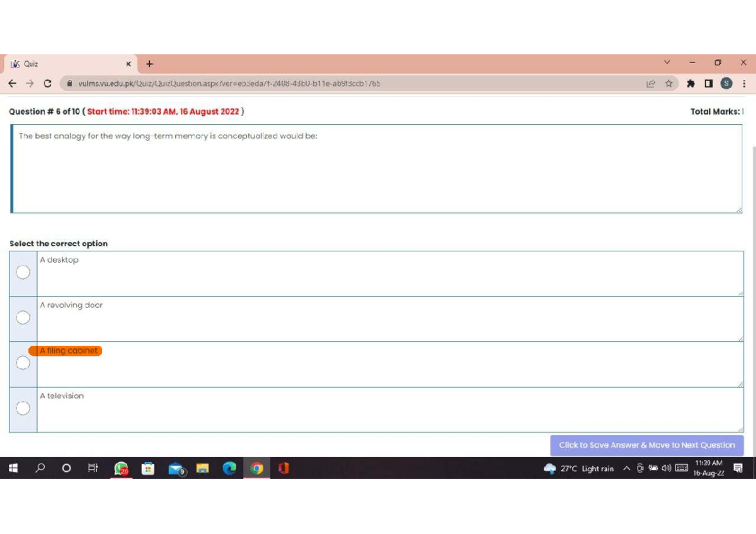The image size is (756, 534).
Task: Reload the quiz page
Action: click(47, 83)
